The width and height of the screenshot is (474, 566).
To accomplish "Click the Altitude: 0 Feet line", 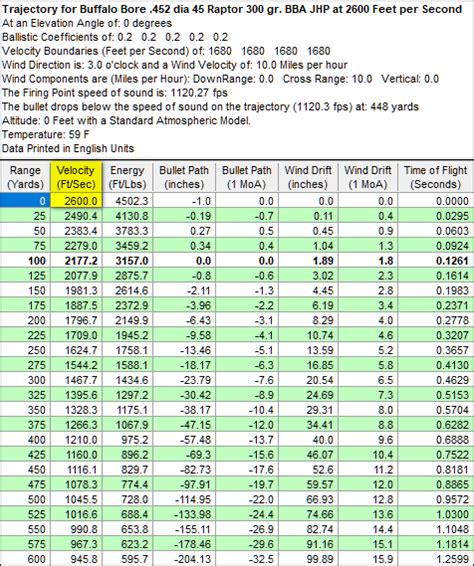I will 126,121.
